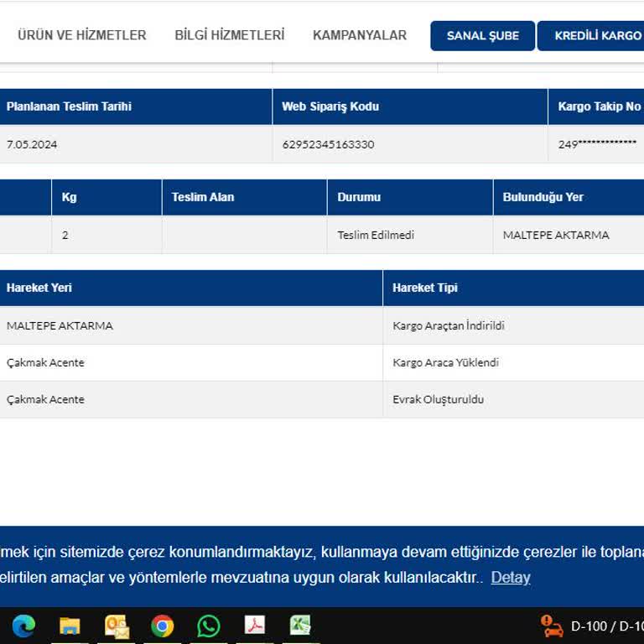Screen dimensions: 644x644
Task: Open the ÜRÜN VE HİZMETLER menu
Action: [x=82, y=35]
